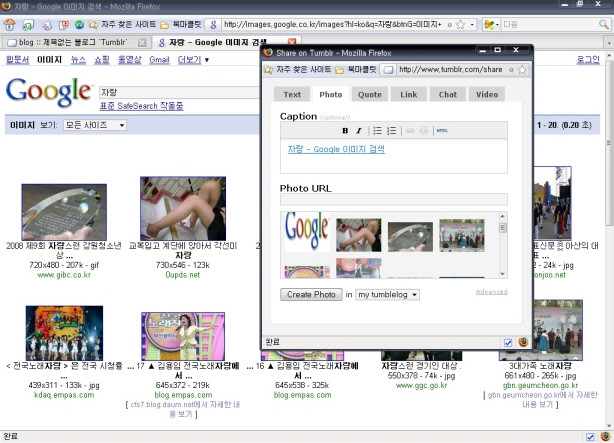Open the gibc.co.kr glass plaque image result

64,212
